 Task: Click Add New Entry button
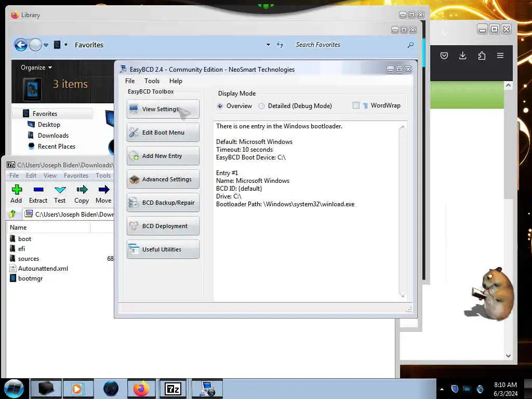[x=163, y=156]
